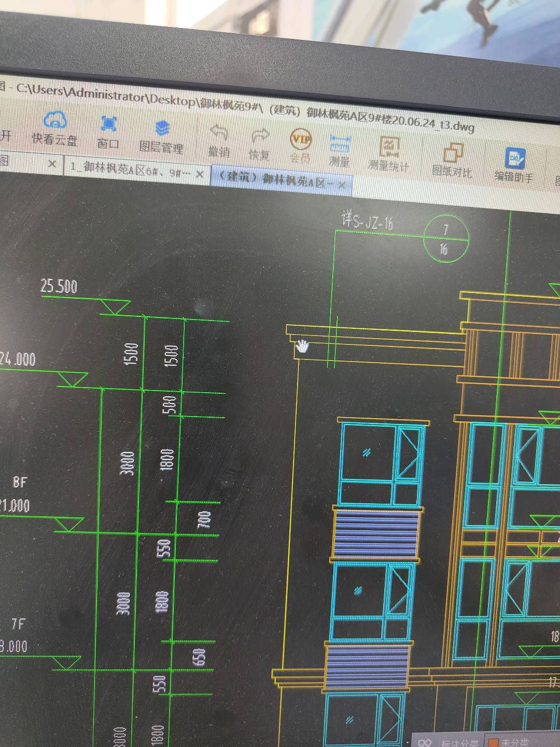This screenshot has height=747, width=560.
Task: Click the 24.000 elevation label
Action: pos(18,359)
